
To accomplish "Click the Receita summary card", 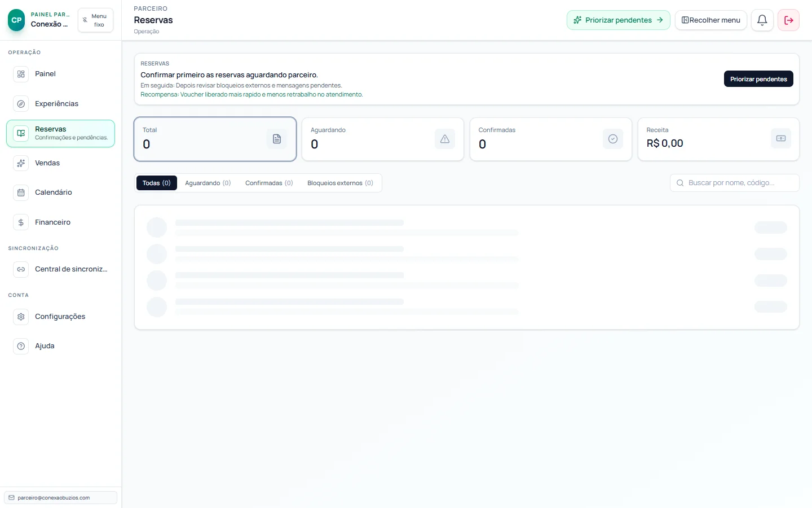I will (718, 139).
